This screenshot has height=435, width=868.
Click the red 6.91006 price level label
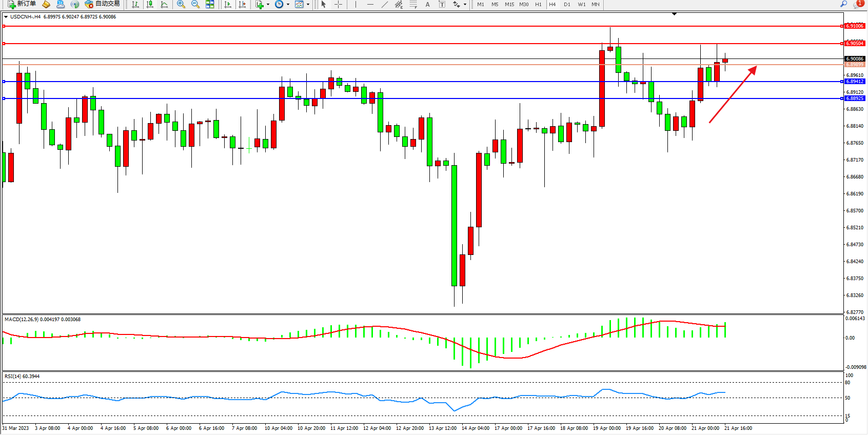[x=855, y=26]
